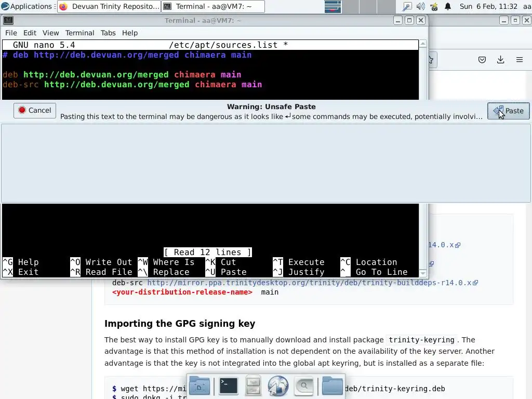Open the Edit menu in Terminal
The height and width of the screenshot is (399, 532).
(x=30, y=33)
